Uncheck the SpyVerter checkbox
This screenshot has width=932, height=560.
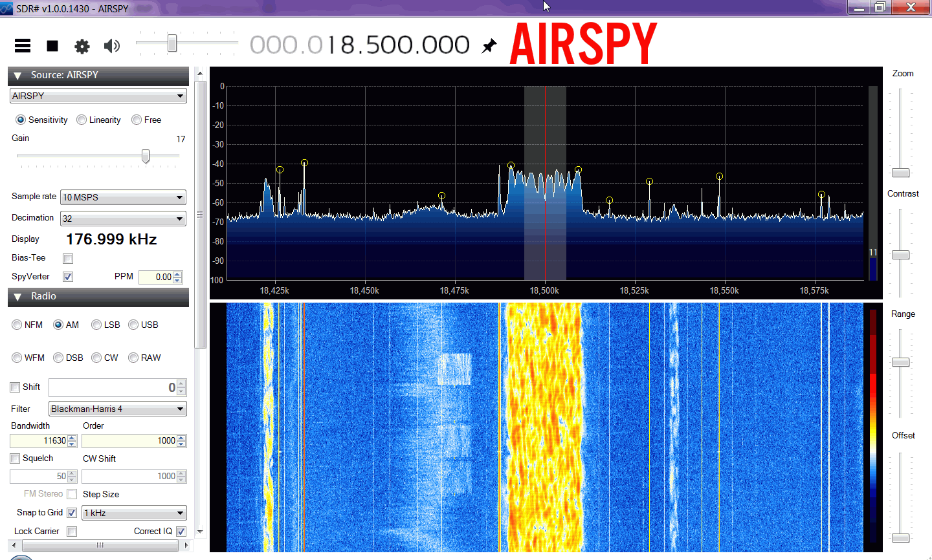click(x=68, y=277)
